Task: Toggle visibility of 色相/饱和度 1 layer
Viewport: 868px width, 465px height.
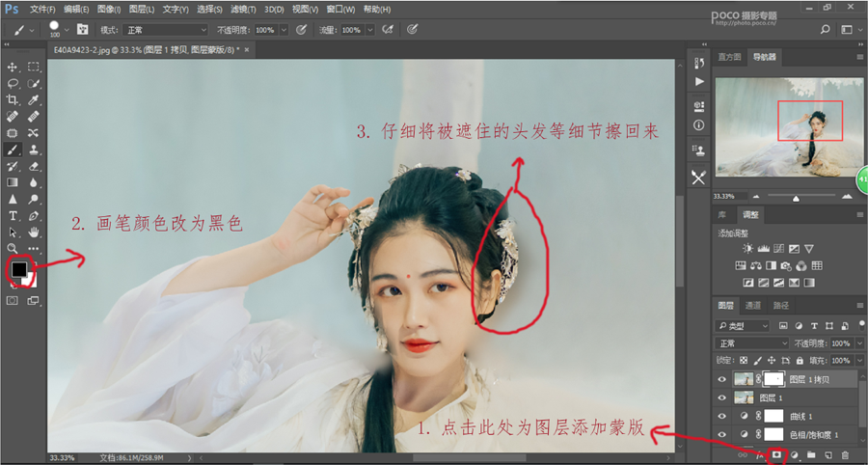Action: (x=721, y=434)
